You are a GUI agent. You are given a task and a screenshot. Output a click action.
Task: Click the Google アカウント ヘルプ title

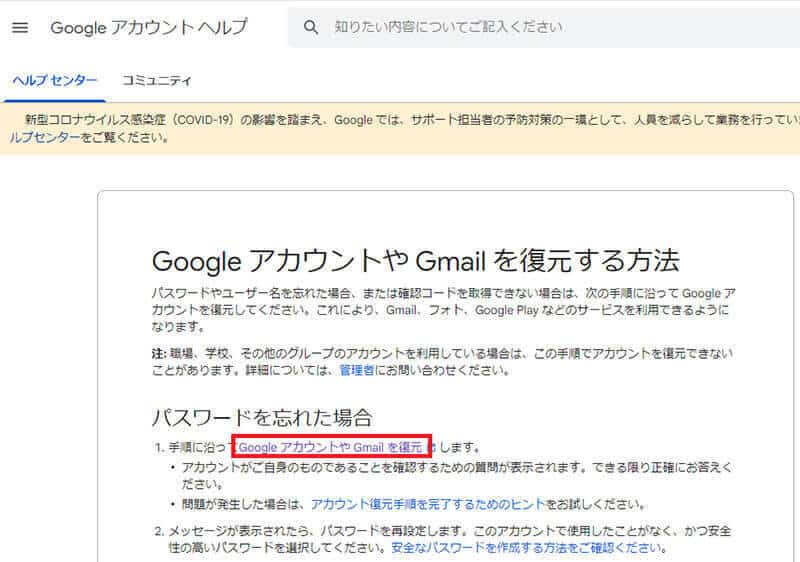click(x=149, y=28)
